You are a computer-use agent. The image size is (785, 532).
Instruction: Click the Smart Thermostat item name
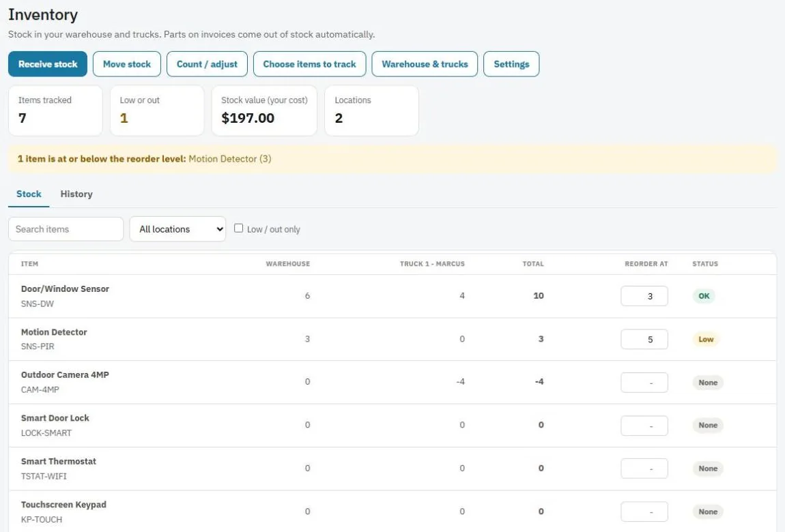coord(59,461)
